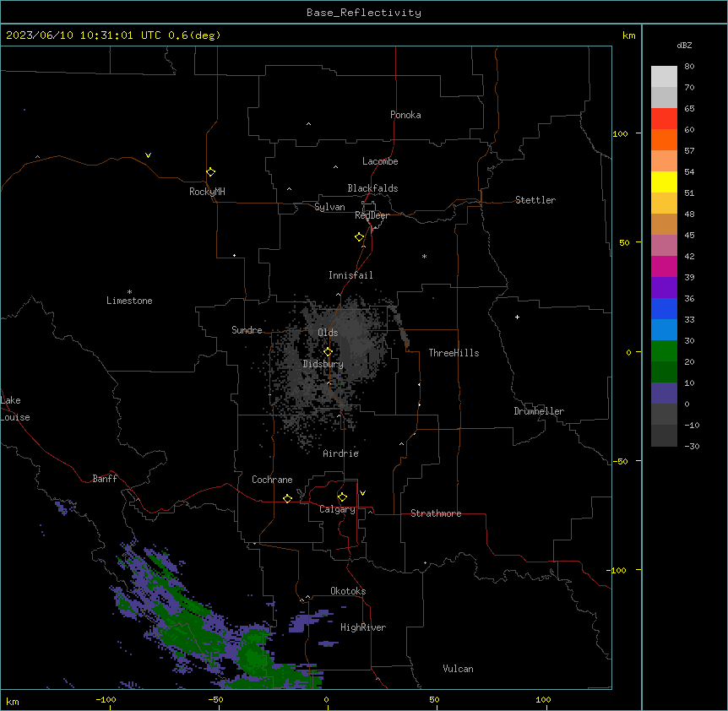This screenshot has height=711, width=728.
Task: Click the -50 tick label on bottom axis
Action: click(x=215, y=699)
